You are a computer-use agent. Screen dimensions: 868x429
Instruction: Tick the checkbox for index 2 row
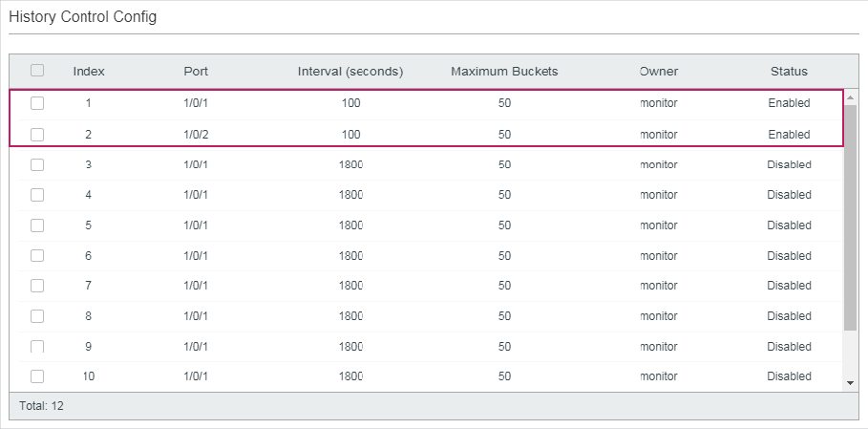(x=37, y=135)
